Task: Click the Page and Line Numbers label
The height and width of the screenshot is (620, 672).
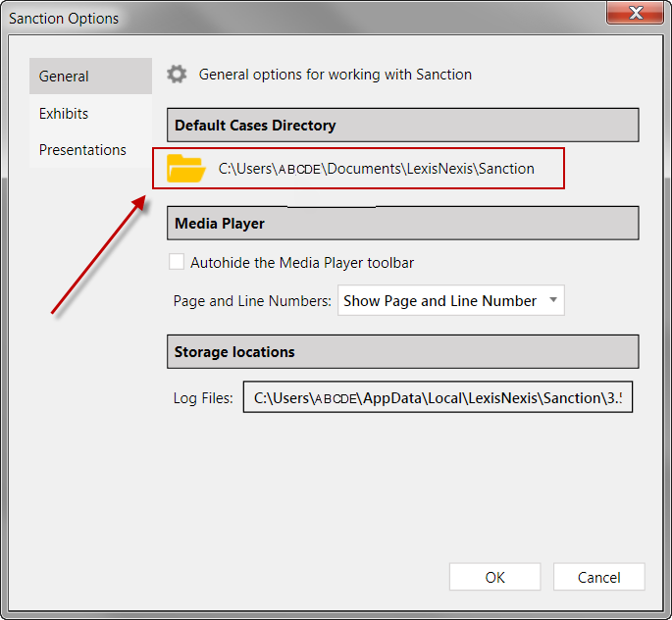Action: tap(252, 301)
